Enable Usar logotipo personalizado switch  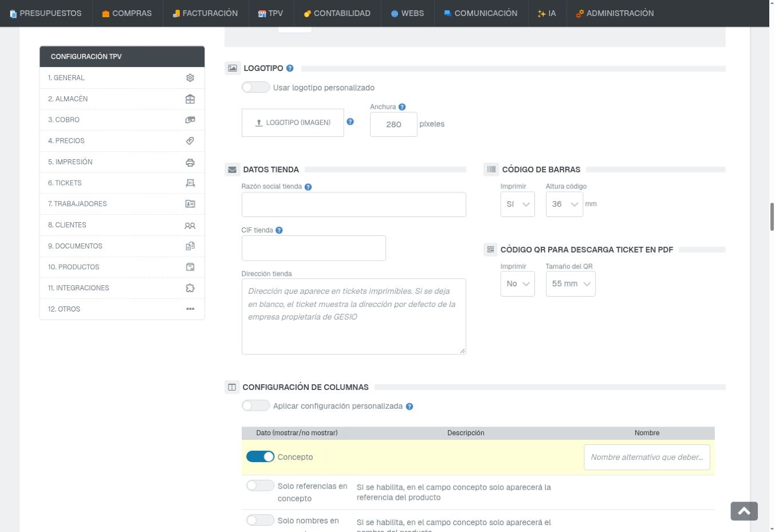[255, 87]
